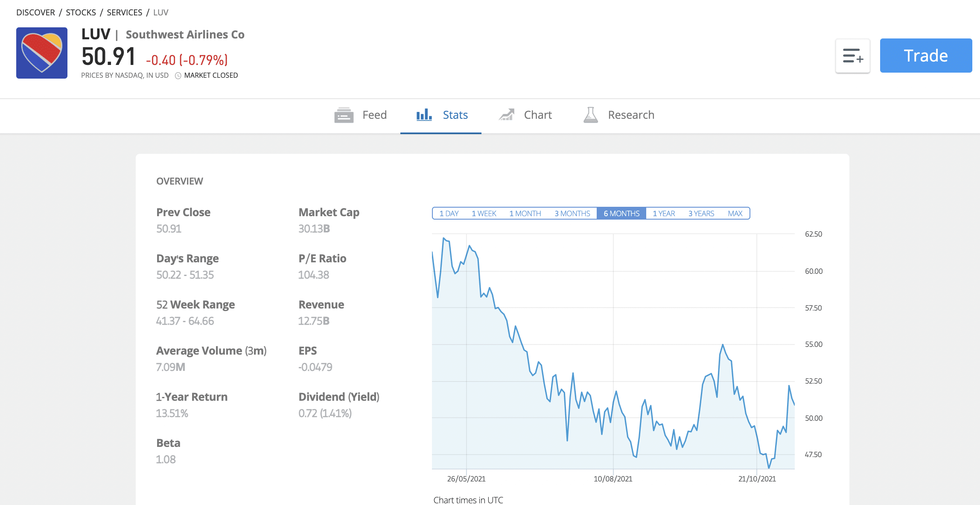Click the 26/05/2021 date label on chart
The width and height of the screenshot is (980, 505).
pos(466,479)
